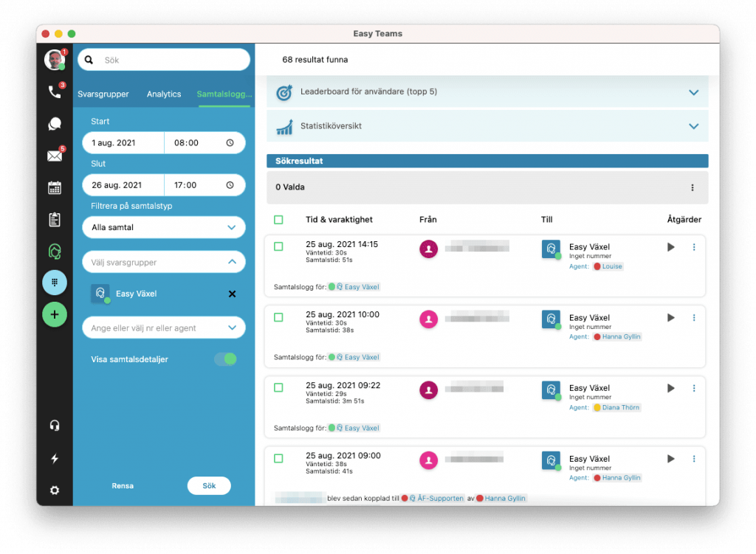Play recording of 25 aug. 2021 14:15 call
This screenshot has width=756, height=554.
click(670, 247)
